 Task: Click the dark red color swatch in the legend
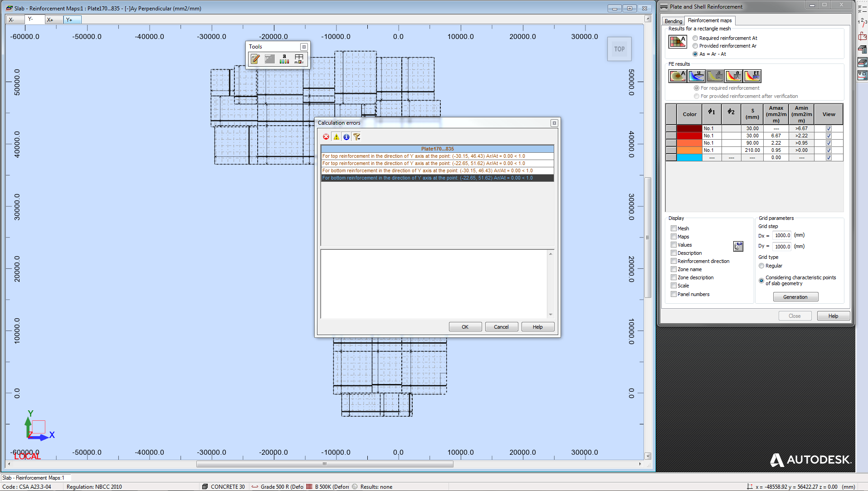(689, 128)
